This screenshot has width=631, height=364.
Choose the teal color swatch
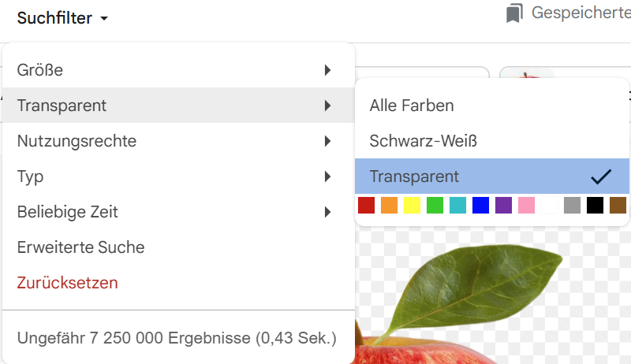(x=457, y=206)
